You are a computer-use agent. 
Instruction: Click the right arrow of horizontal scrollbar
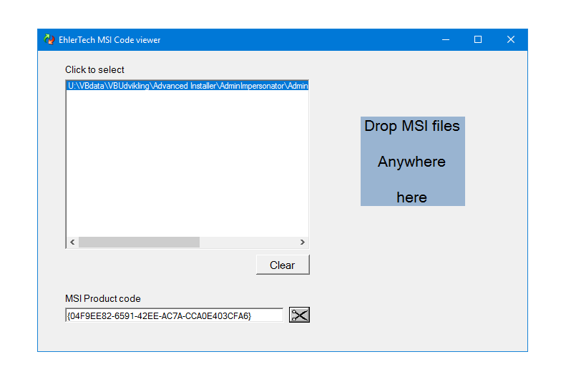click(302, 242)
